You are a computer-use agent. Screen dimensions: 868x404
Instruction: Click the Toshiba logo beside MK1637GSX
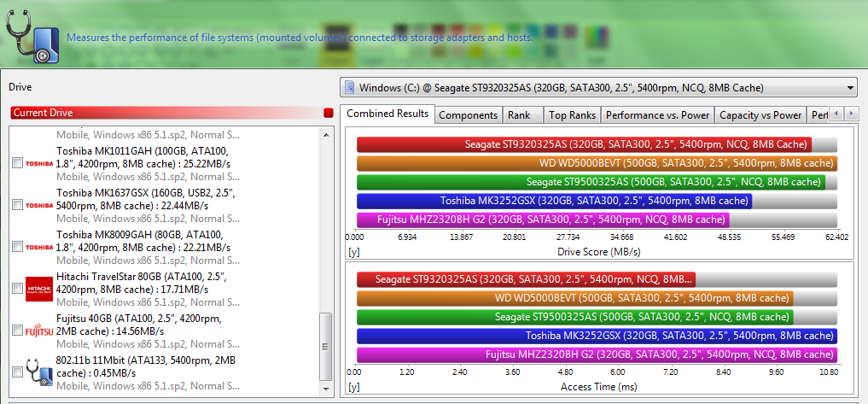pyautogui.click(x=39, y=205)
